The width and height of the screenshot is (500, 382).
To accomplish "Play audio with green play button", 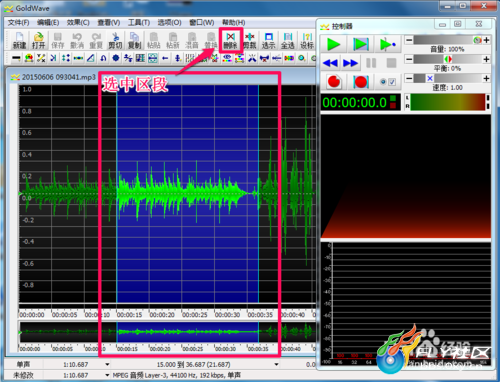I will pos(333,44).
